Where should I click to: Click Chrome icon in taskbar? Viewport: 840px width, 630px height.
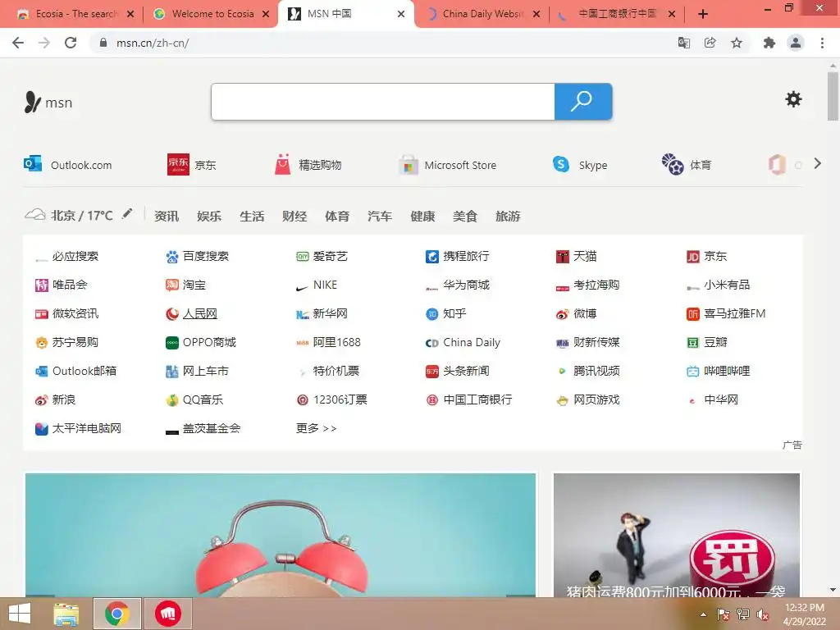tap(117, 614)
